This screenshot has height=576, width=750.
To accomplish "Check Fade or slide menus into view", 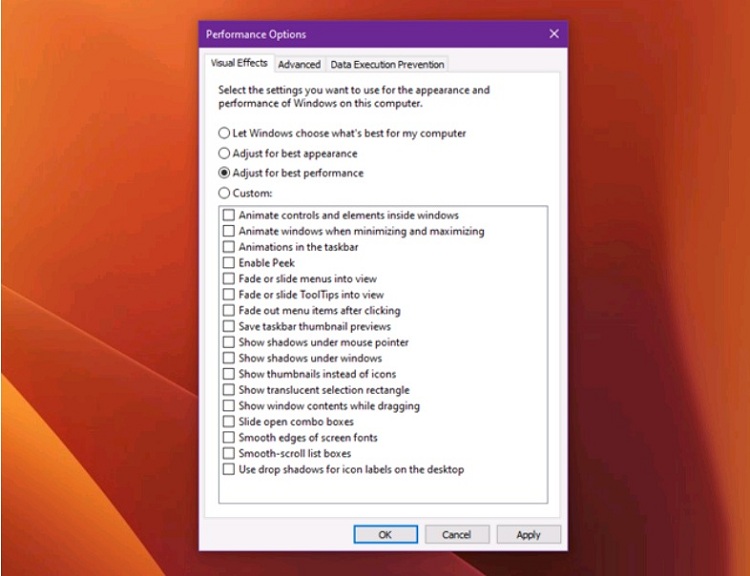I will point(229,278).
